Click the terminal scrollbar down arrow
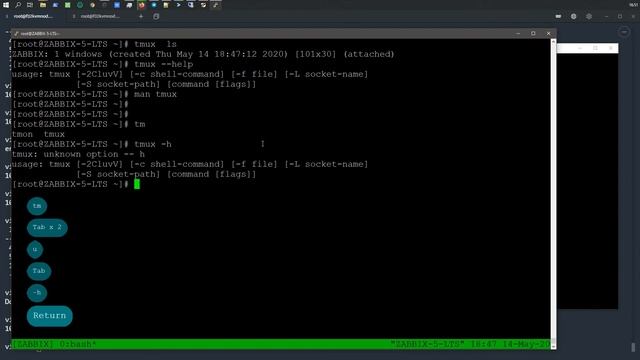This screenshot has height=360, width=640. tap(553, 346)
